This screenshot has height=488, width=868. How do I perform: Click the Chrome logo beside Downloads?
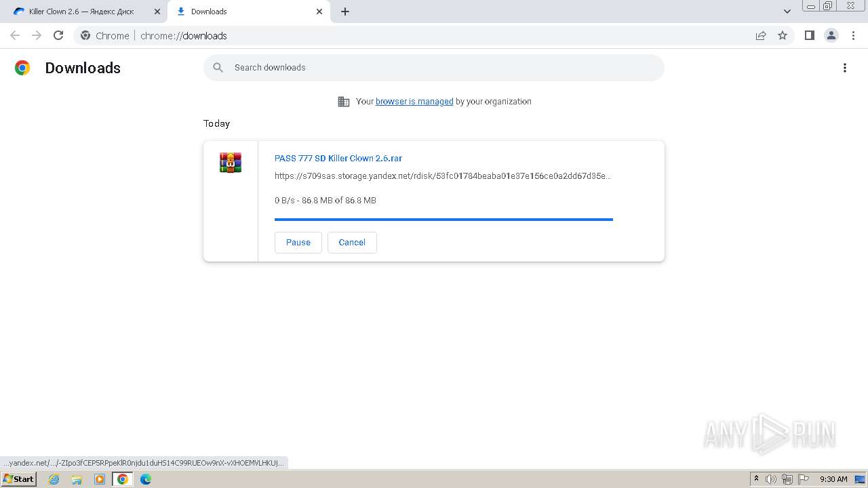[x=22, y=68]
